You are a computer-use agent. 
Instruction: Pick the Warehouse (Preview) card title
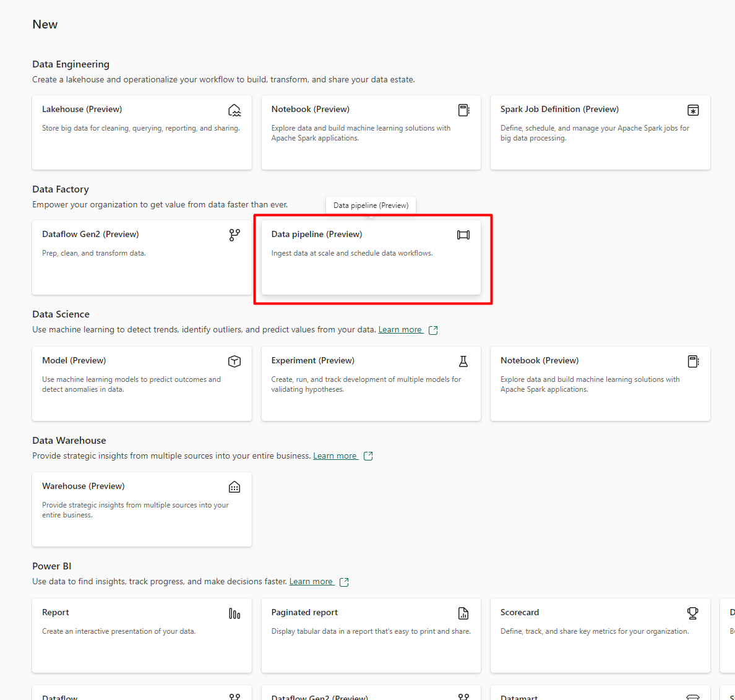84,486
